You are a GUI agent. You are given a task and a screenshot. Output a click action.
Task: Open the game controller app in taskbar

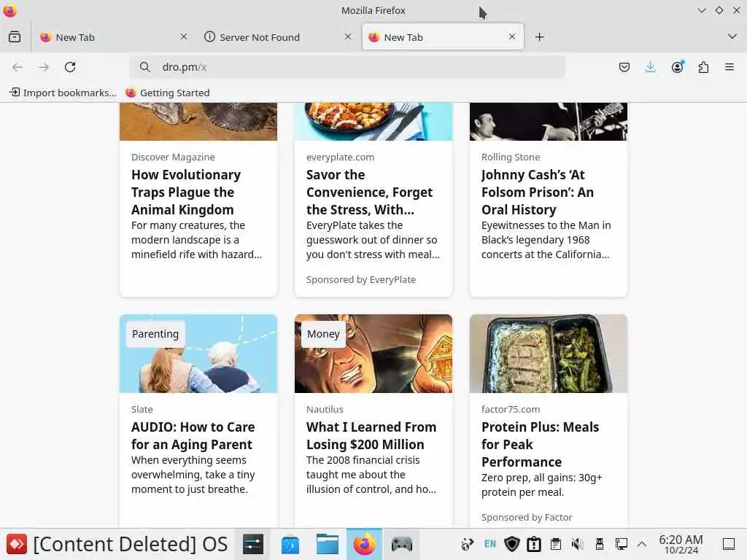[x=402, y=544]
